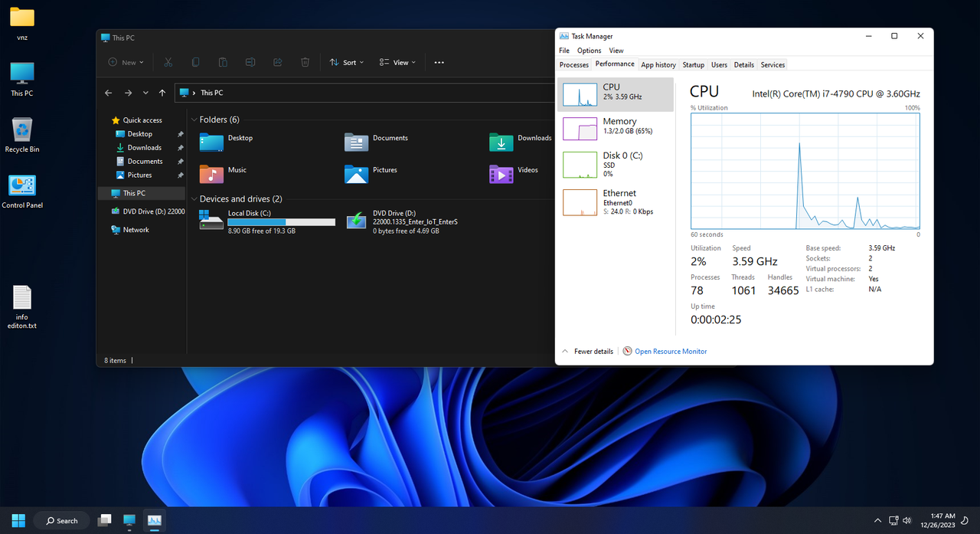
Task: Switch to the Processes tab
Action: (574, 65)
